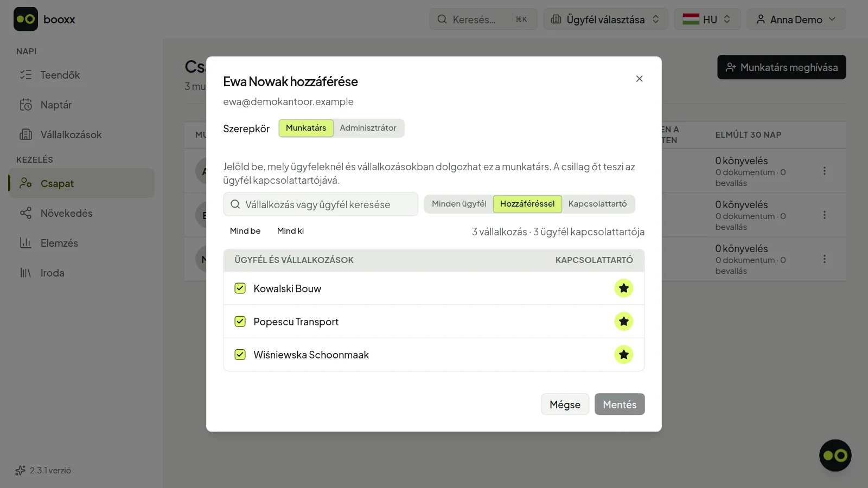Toggle contact star for Kowalski Bouw
Viewport: 868px width, 488px height.
click(x=623, y=288)
